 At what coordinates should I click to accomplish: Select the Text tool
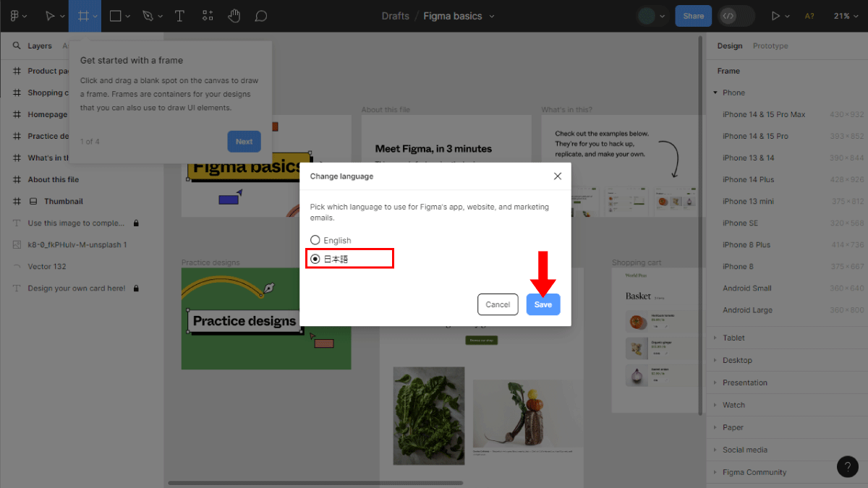(x=179, y=16)
